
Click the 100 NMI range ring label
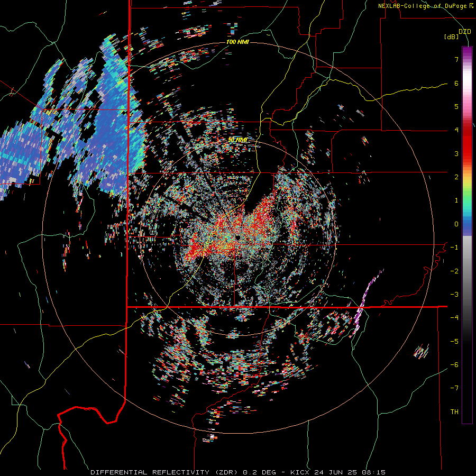(237, 42)
